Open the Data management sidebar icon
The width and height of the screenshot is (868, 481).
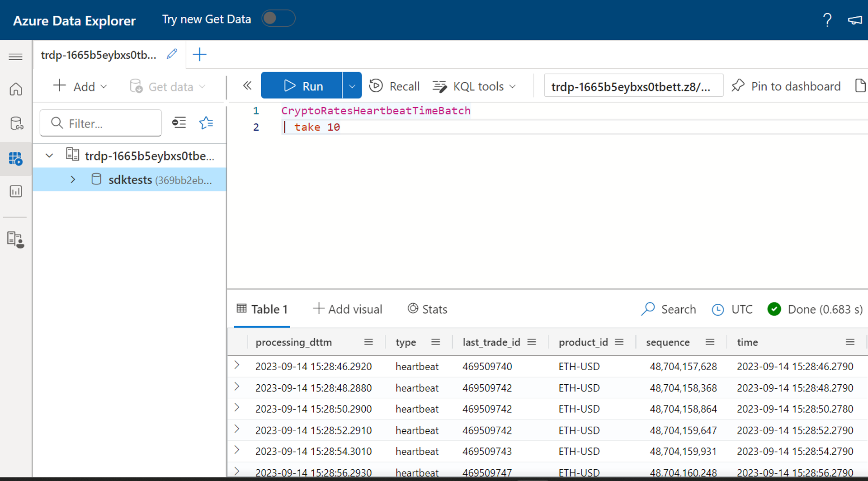pos(16,123)
